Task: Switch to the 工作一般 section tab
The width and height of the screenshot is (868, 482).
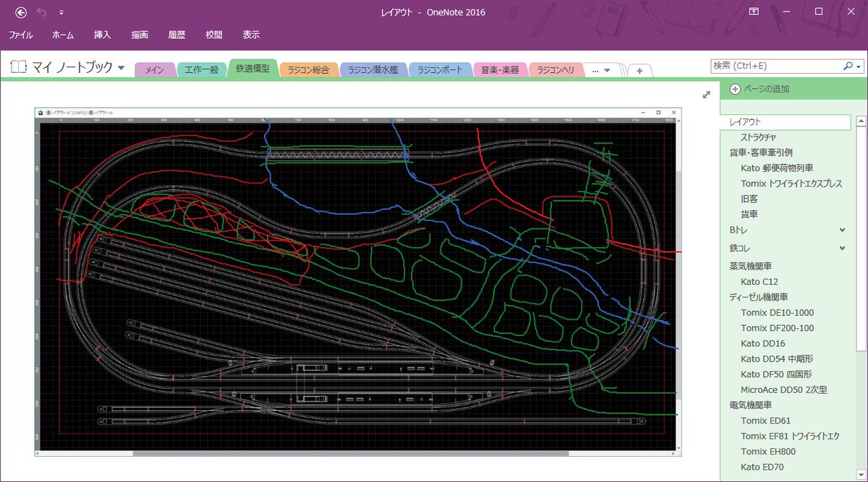Action: pos(202,70)
